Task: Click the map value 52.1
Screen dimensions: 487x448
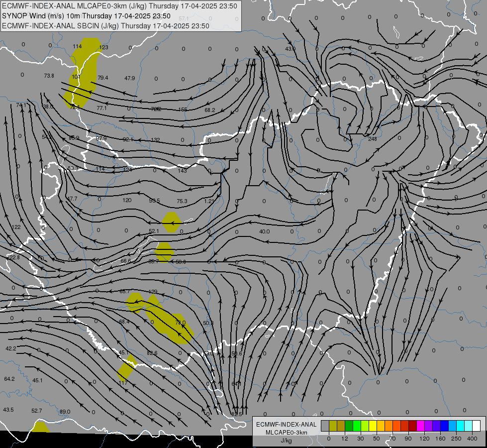Action: pyautogui.click(x=154, y=231)
